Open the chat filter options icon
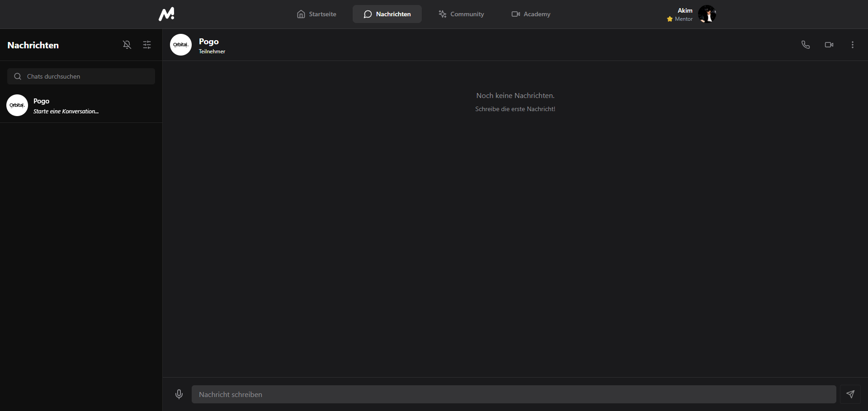This screenshot has height=411, width=868. 146,45
